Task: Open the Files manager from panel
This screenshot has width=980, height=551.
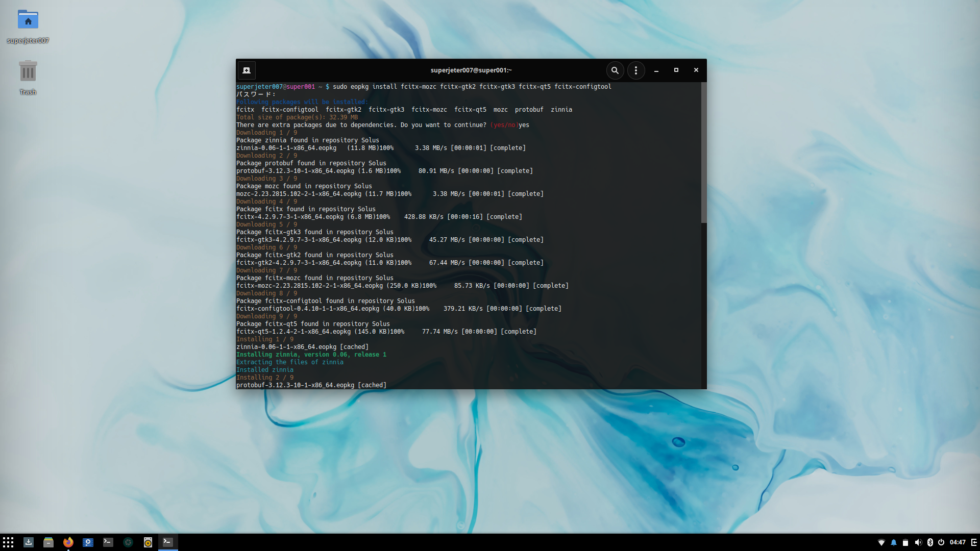Action: (48, 542)
